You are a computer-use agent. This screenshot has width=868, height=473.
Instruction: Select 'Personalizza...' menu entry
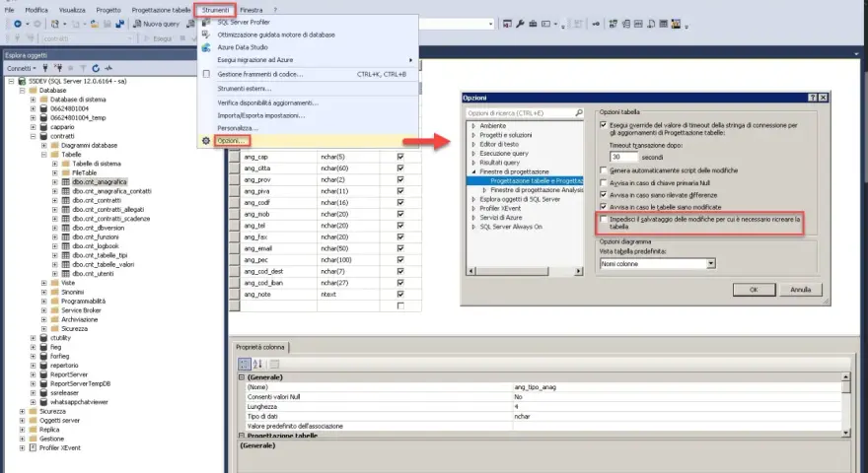[x=238, y=128]
